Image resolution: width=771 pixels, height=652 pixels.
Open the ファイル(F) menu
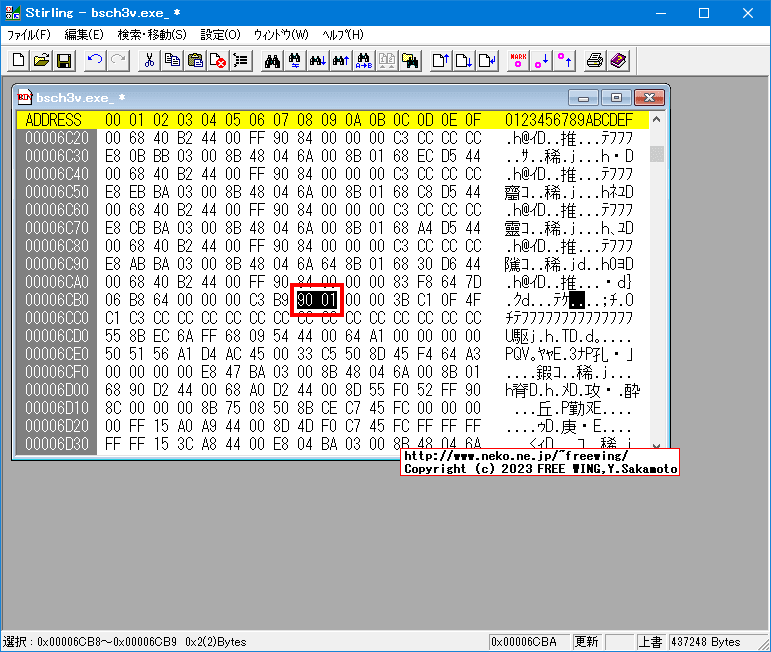[29, 35]
